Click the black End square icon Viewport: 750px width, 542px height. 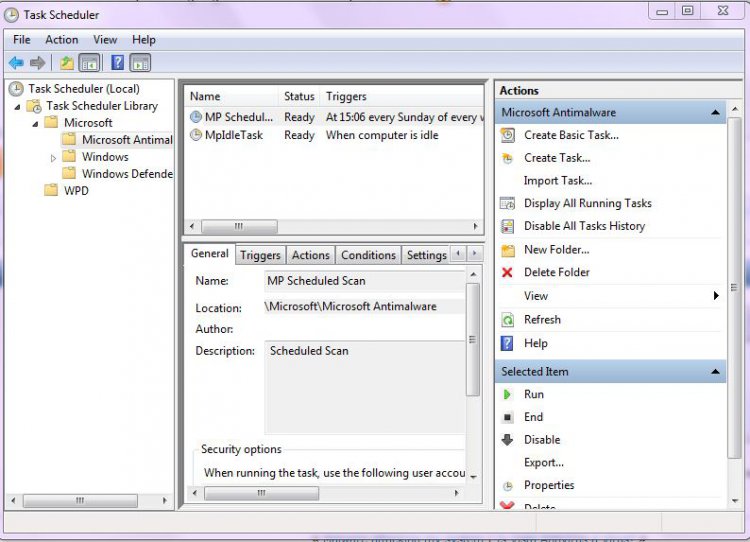[x=507, y=417]
